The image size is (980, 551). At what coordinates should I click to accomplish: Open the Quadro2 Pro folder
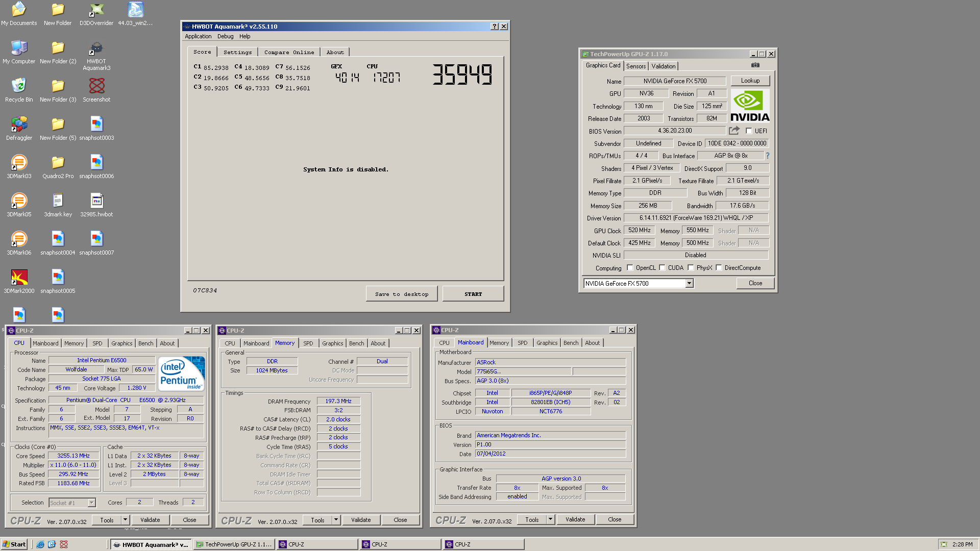(58, 167)
